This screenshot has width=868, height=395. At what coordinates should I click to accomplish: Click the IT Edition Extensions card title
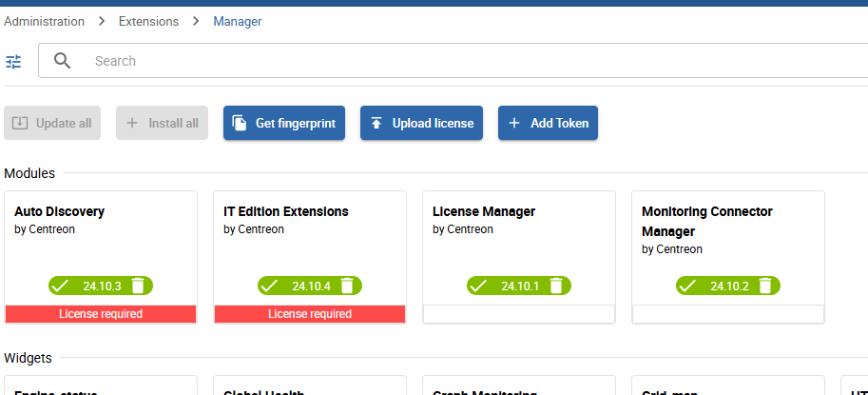point(286,211)
